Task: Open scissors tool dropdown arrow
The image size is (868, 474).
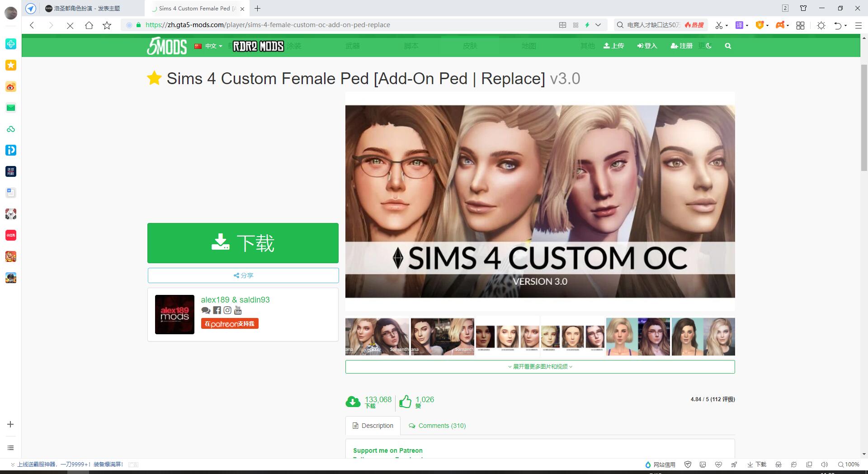Action: (726, 26)
